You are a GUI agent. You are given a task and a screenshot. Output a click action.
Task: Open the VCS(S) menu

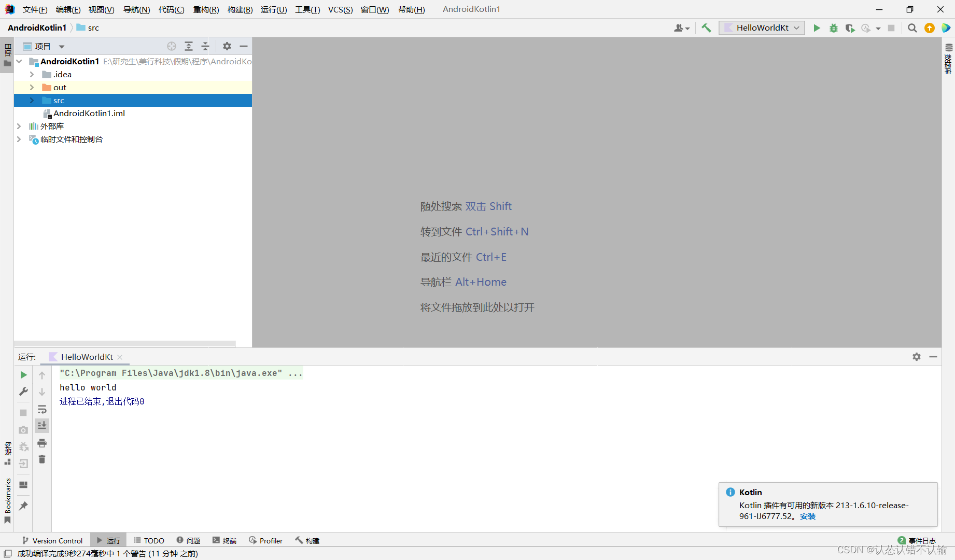[x=340, y=9]
